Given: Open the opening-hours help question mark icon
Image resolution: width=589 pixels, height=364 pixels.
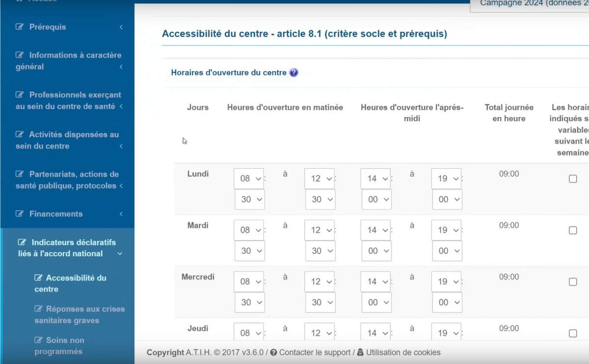Looking at the screenshot, I should (x=294, y=73).
